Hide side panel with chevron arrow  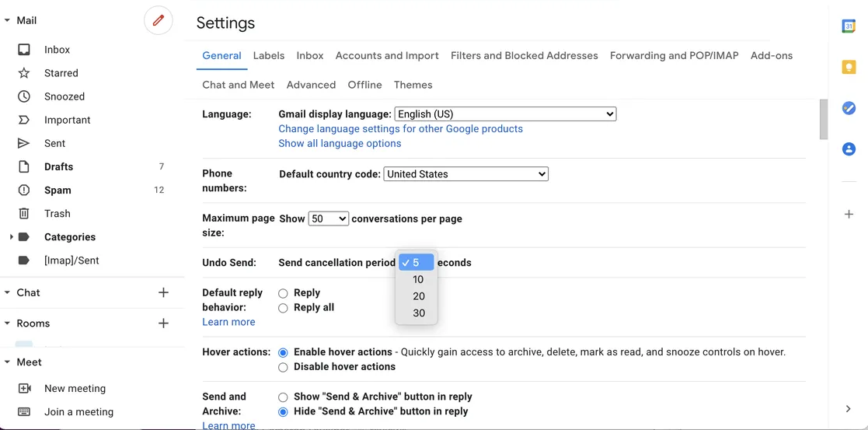(x=849, y=409)
